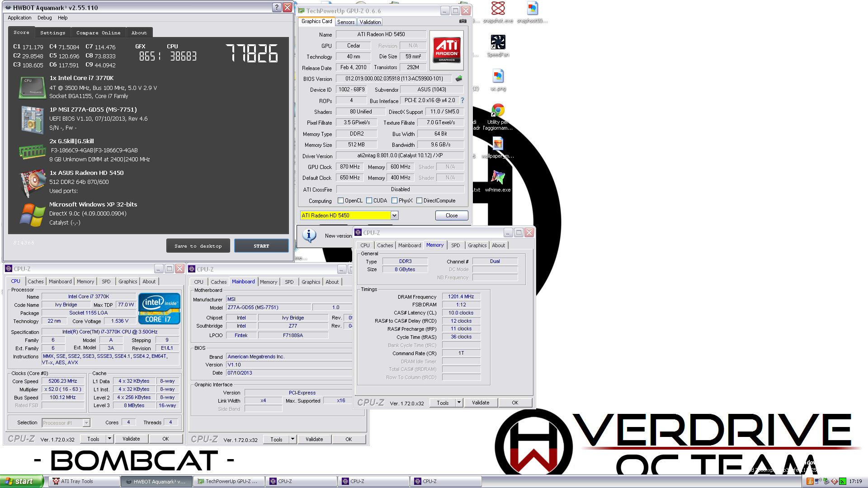This screenshot has width=868, height=488.
Task: Open the Help menu in Aquamark
Action: point(62,18)
